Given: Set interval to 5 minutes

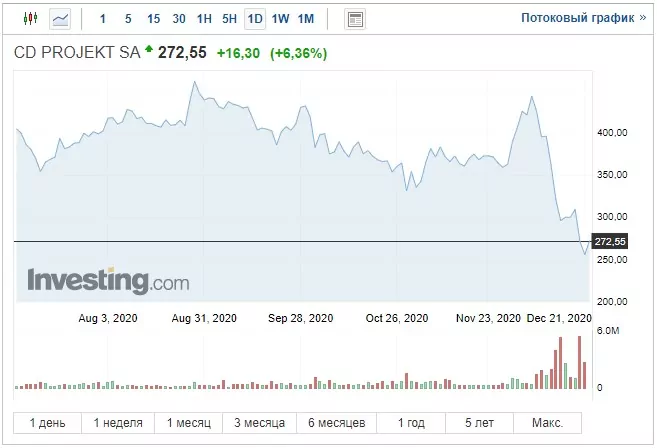Looking at the screenshot, I should pyautogui.click(x=128, y=19).
